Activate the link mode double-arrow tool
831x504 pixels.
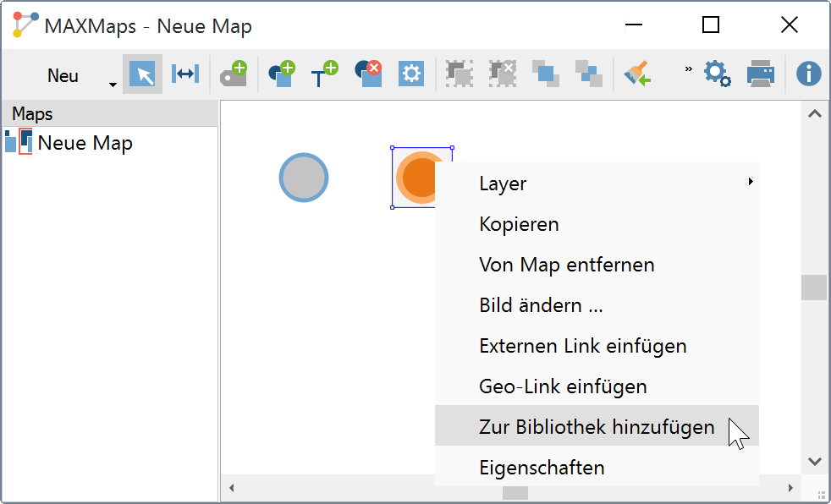185,74
